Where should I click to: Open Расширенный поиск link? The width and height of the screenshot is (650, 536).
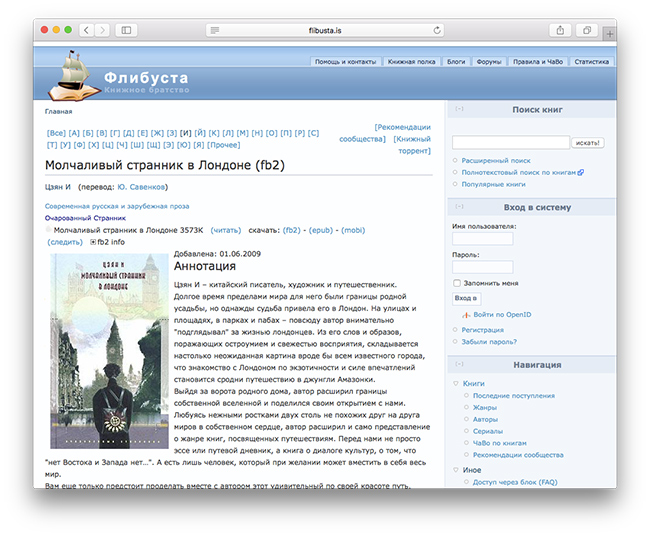tap(496, 160)
